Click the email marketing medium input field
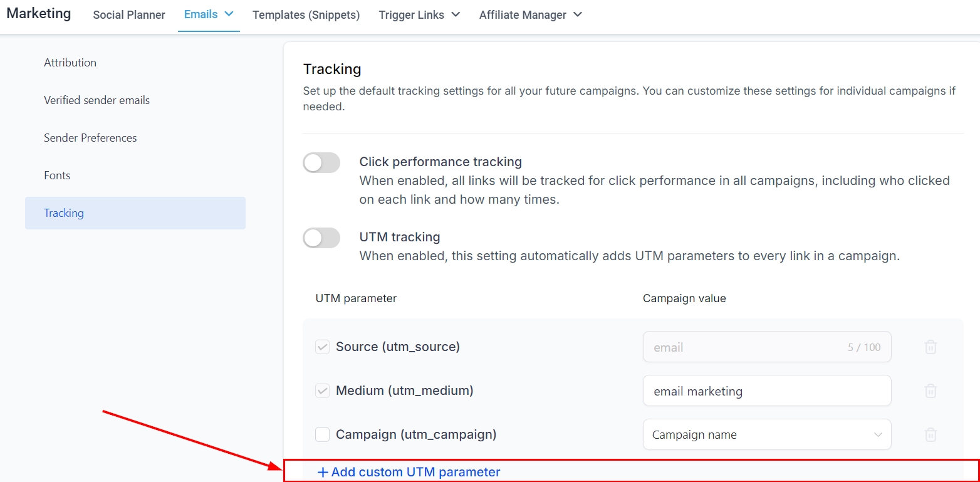 [766, 391]
